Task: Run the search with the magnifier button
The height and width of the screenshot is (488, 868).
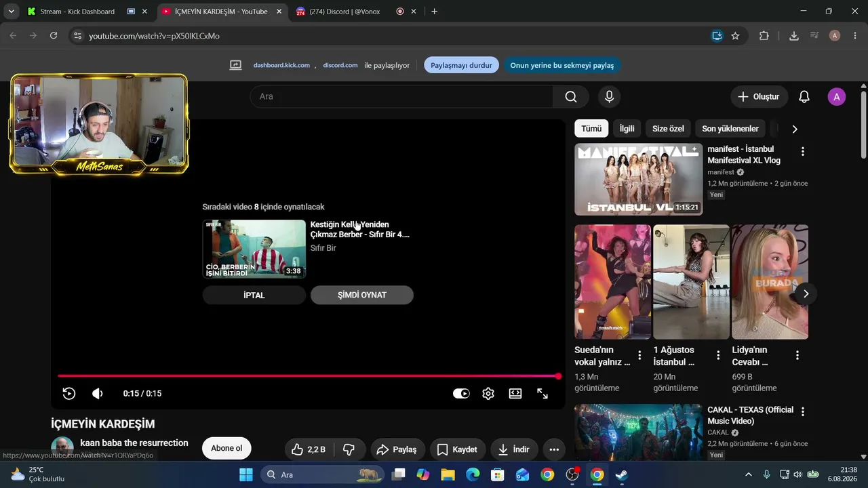Action: coord(571,96)
